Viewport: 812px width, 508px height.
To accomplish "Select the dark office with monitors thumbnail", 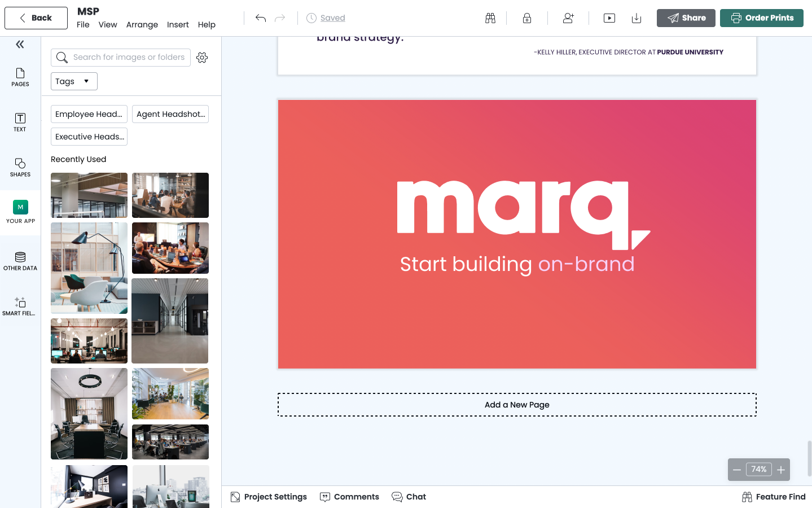I will 89,341.
